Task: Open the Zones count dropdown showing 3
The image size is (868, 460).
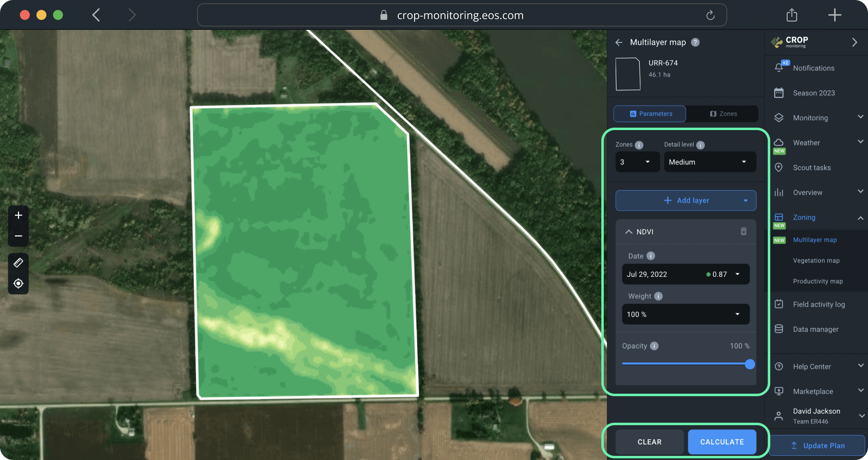Action: [x=637, y=162]
